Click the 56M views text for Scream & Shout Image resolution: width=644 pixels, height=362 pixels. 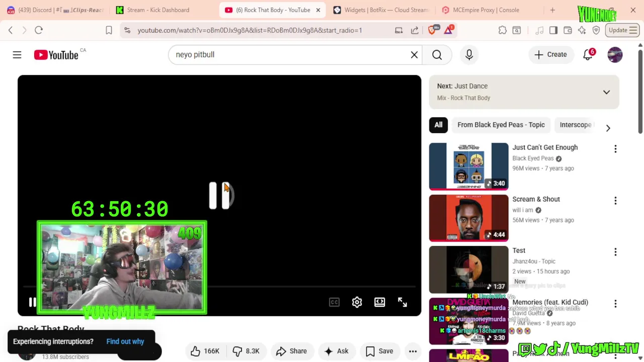(x=526, y=220)
